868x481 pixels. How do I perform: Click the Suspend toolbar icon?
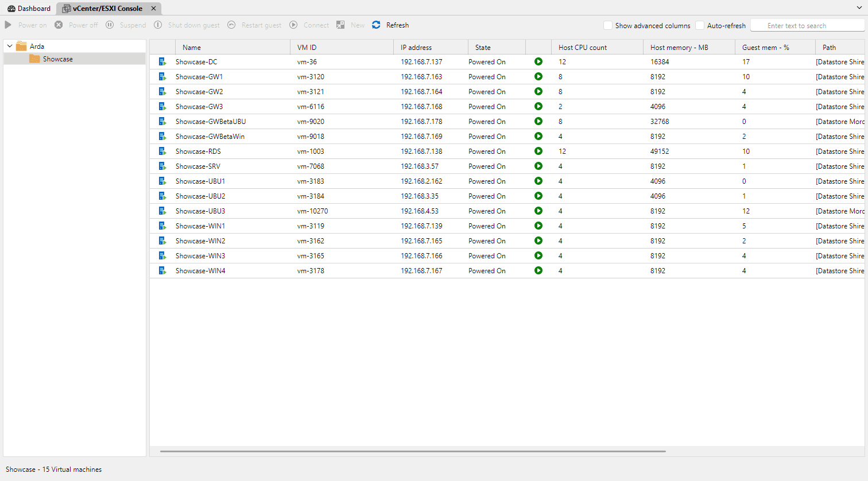110,25
